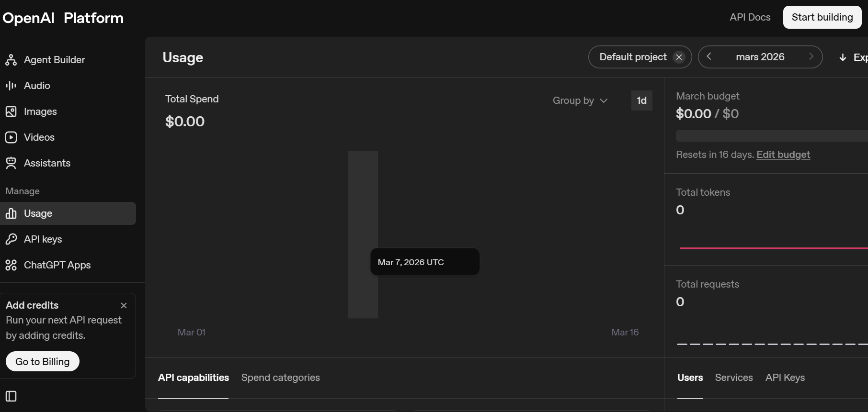
Task: Click the Assistants robot icon
Action: click(11, 163)
